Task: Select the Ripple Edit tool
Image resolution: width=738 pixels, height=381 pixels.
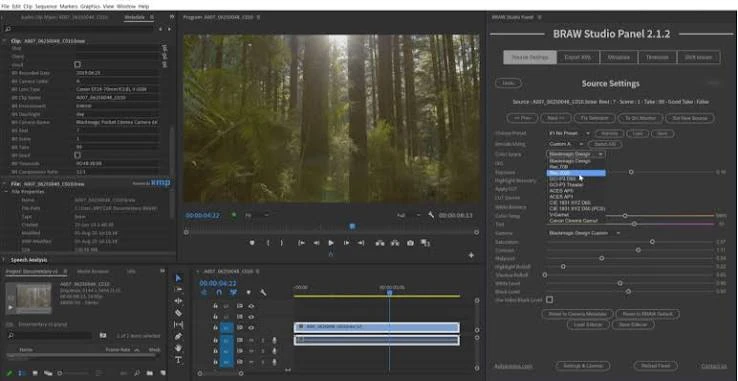Action: [x=178, y=301]
